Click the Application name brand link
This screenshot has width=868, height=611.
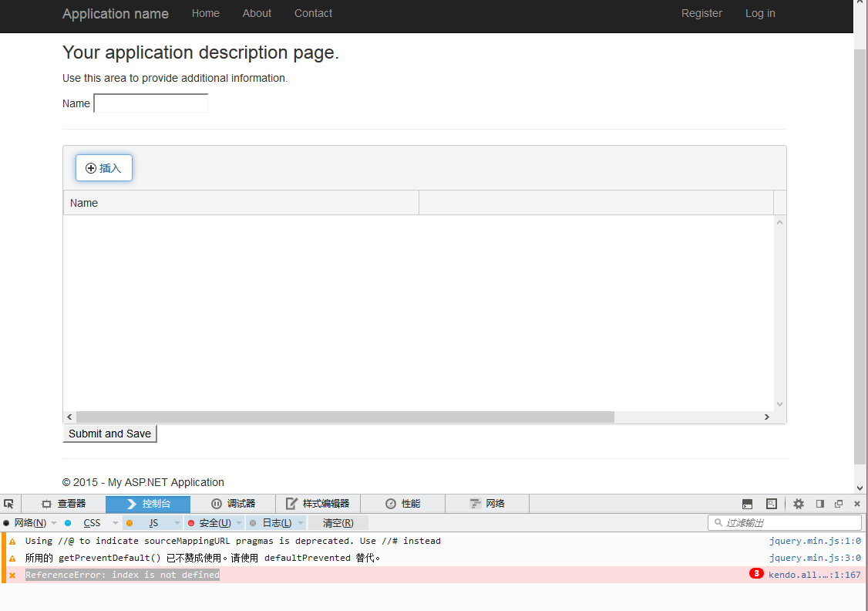click(x=115, y=14)
